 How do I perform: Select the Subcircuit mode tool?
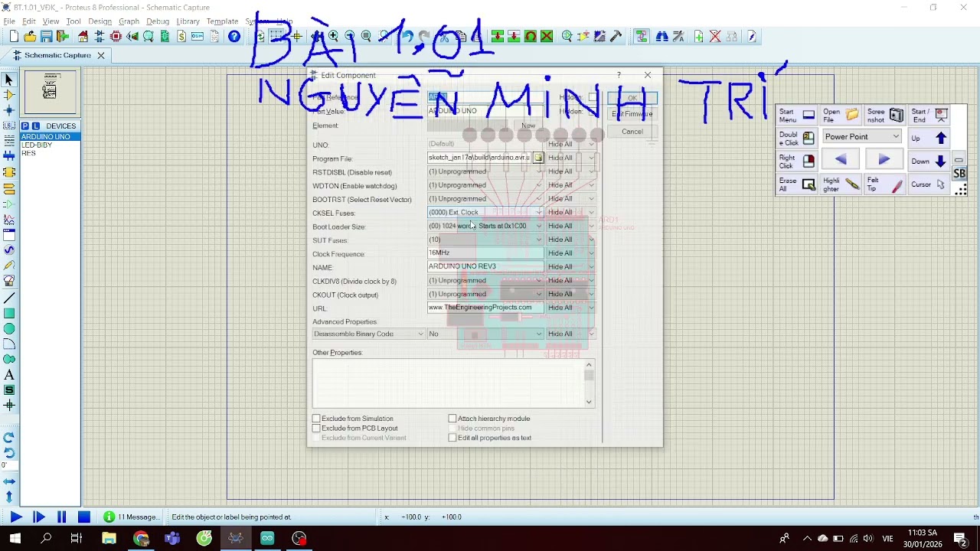9,172
